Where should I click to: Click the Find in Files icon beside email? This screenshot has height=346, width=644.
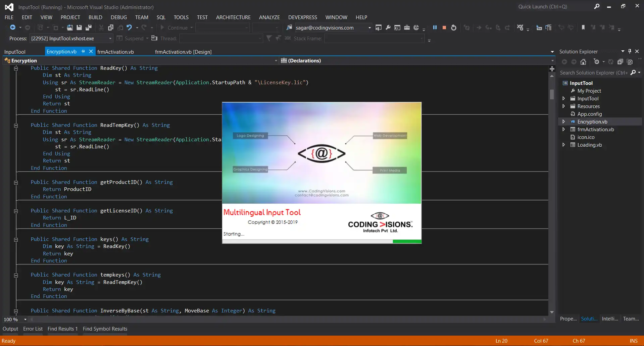289,28
